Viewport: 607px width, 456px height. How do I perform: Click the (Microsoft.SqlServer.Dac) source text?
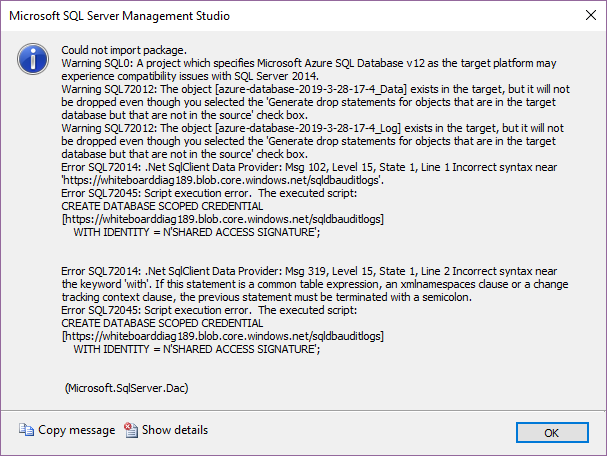point(126,387)
